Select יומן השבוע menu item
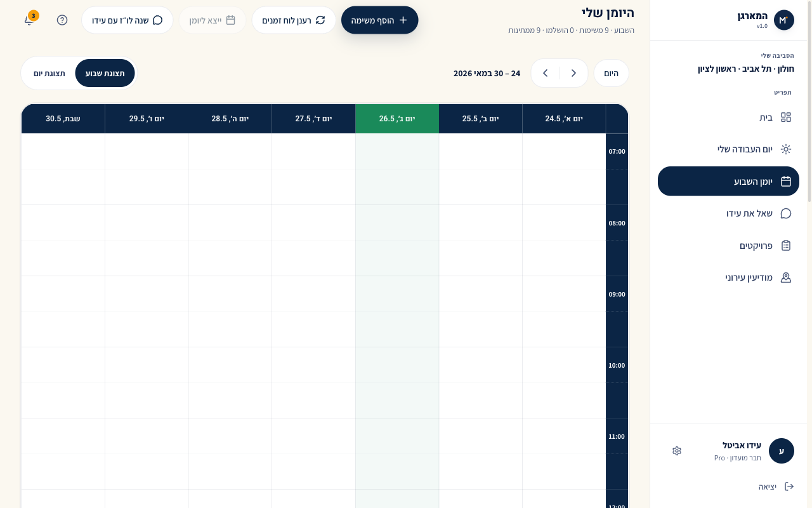 [x=728, y=181]
